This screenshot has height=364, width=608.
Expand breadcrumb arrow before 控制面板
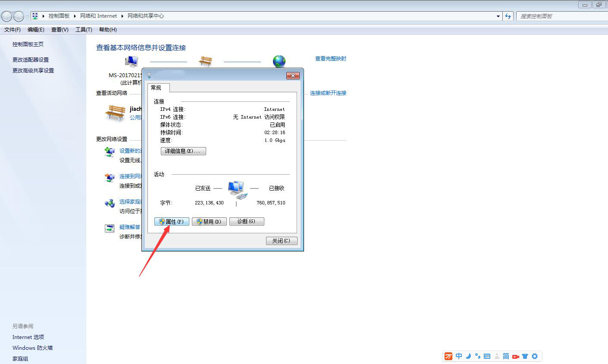(x=43, y=16)
